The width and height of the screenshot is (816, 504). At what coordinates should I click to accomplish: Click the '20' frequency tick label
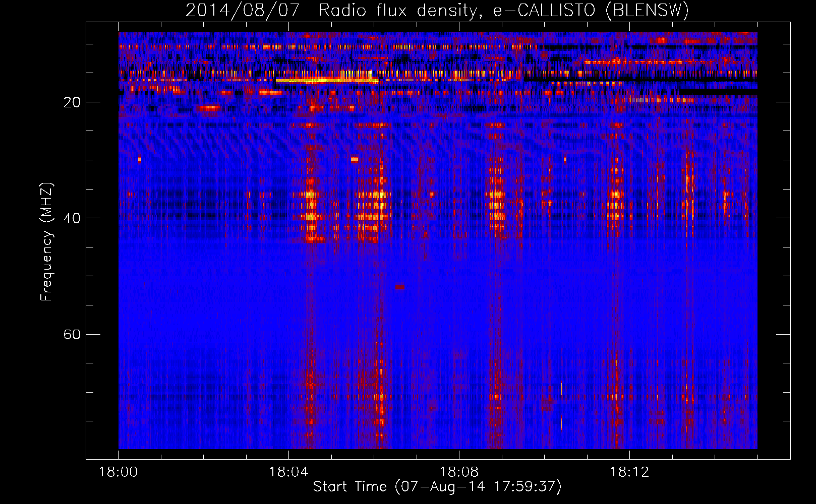pos(72,102)
